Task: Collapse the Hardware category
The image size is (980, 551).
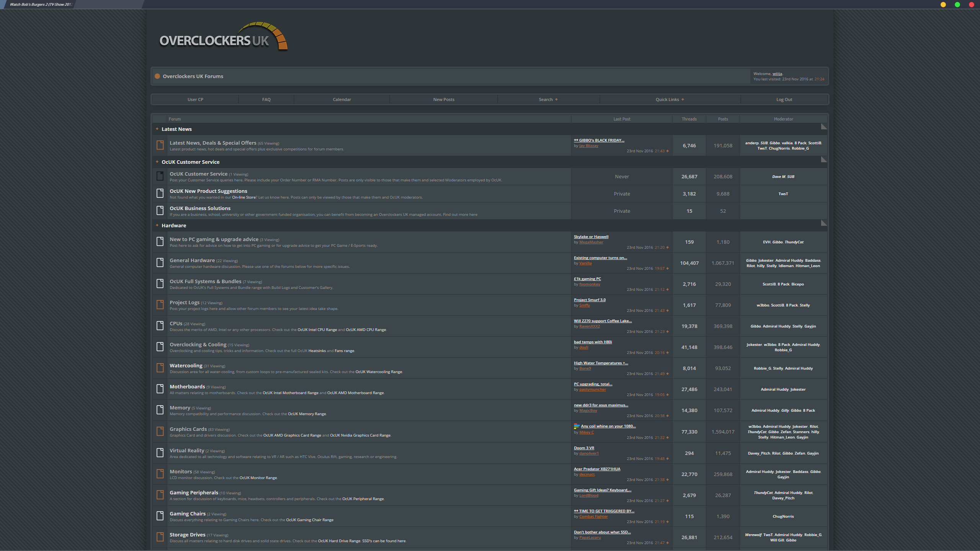Action: coord(824,223)
